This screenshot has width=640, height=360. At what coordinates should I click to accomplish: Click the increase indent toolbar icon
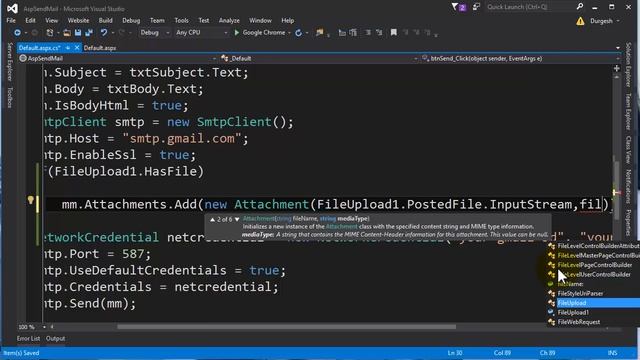click(353, 33)
